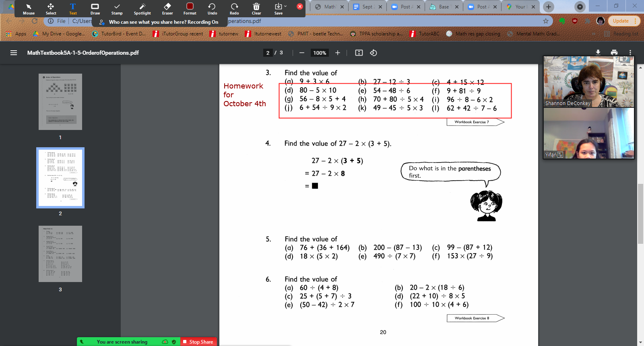Image resolution: width=644 pixels, height=346 pixels.
Task: Zoom in on the PDF
Action: [x=338, y=53]
